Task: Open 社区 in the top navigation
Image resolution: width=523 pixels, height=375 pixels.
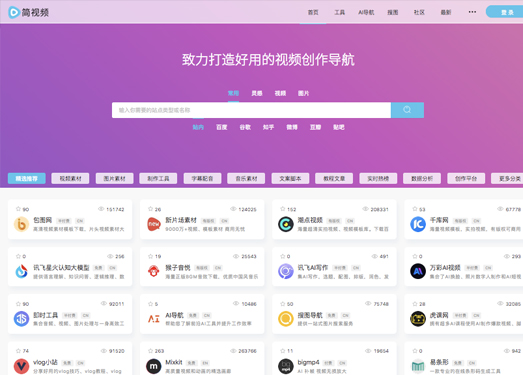Action: 419,12
